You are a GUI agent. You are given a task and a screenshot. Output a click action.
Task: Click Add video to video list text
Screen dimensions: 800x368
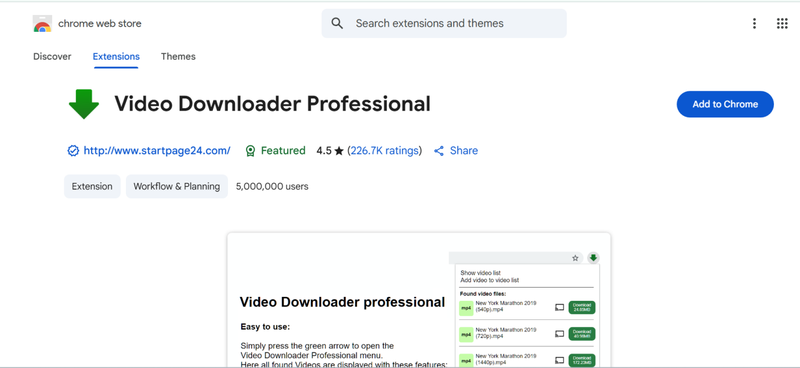pyautogui.click(x=490, y=280)
